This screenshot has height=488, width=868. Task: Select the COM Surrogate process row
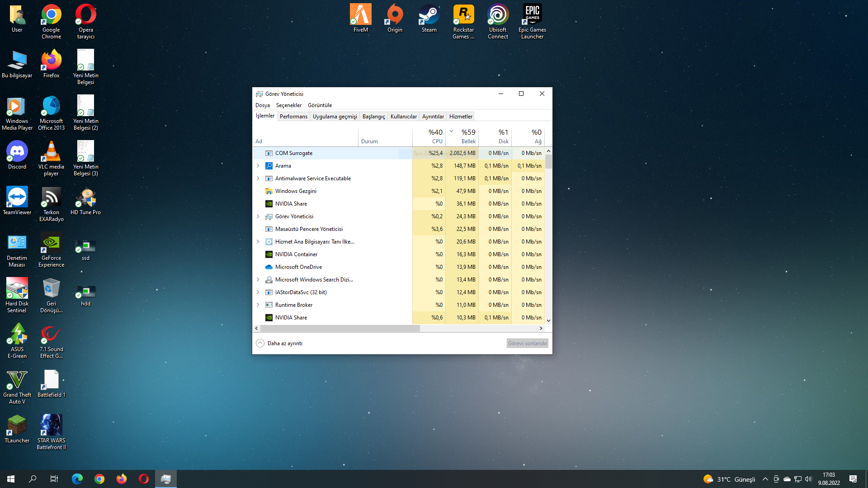[316, 153]
